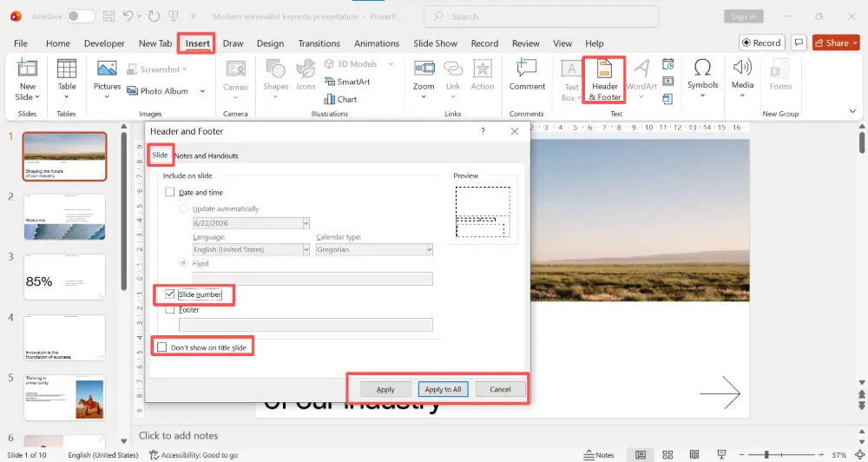Open the Design ribbon tab
The width and height of the screenshot is (868, 462).
(270, 43)
